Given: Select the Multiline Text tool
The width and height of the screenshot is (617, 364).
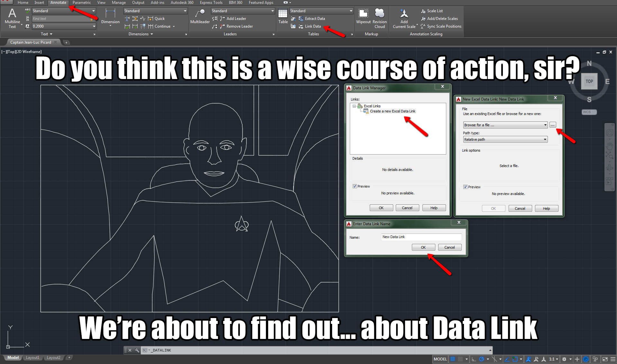Looking at the screenshot, I should pyautogui.click(x=12, y=18).
